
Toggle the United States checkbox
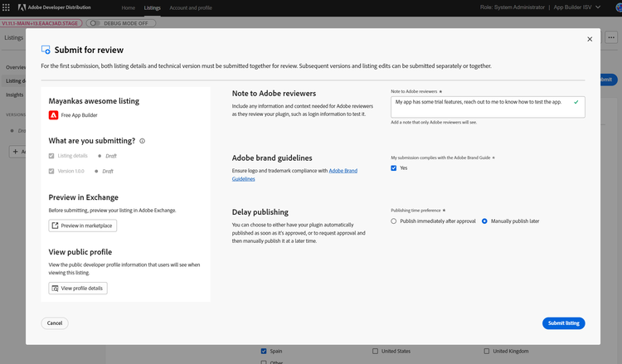point(375,351)
